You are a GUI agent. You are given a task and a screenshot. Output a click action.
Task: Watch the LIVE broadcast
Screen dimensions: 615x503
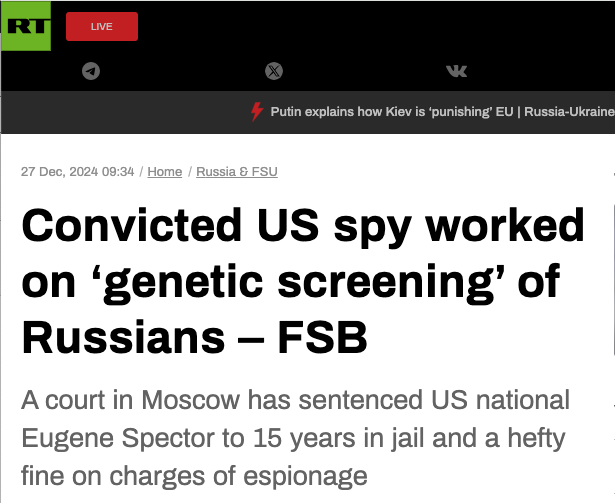(102, 26)
